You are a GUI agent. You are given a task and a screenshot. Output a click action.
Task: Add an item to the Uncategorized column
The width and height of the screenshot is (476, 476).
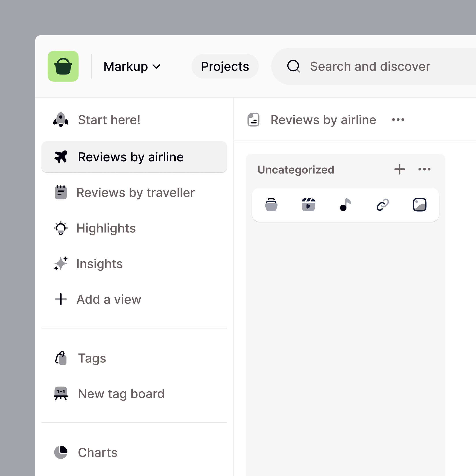point(400,169)
